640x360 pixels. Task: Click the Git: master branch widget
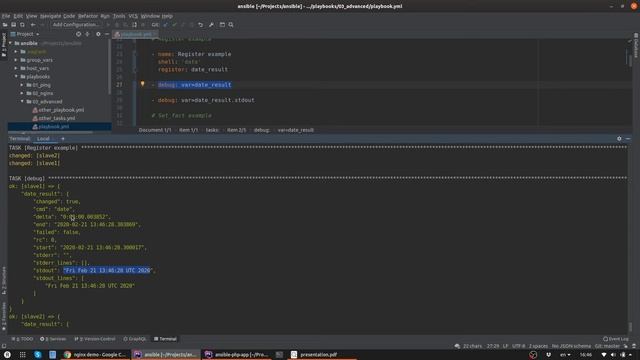[x=607, y=346]
